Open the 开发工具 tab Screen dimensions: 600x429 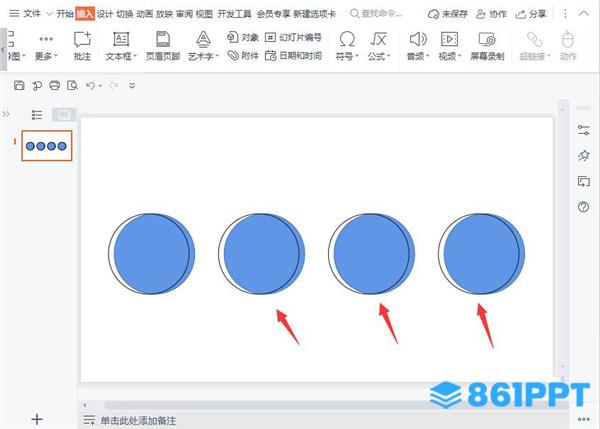pyautogui.click(x=234, y=14)
